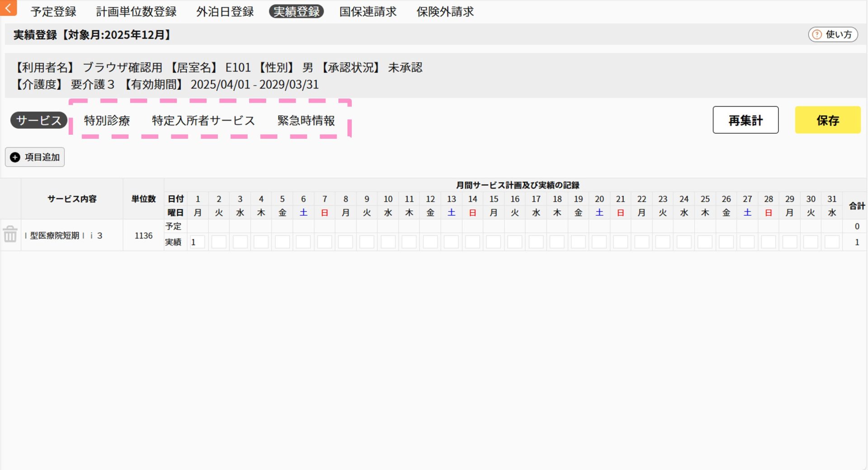Select the 実績登録 tab
The image size is (868, 470).
coord(296,12)
